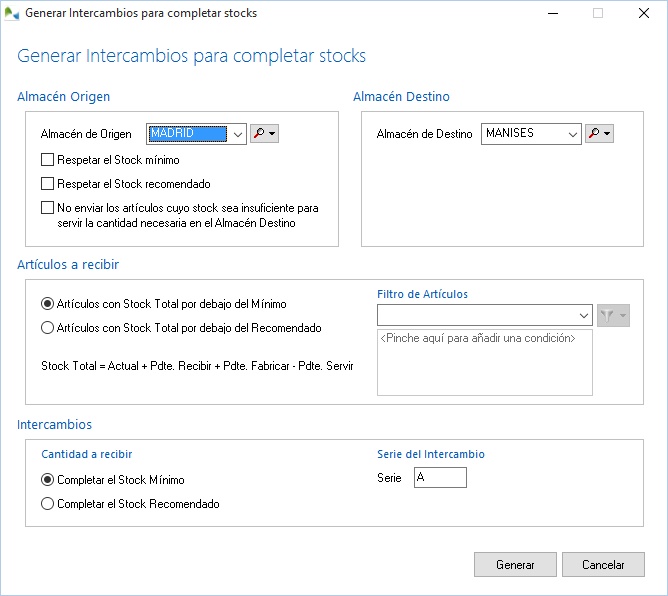
Task: Open the arrow next to the destination search icon
Action: pos(607,134)
